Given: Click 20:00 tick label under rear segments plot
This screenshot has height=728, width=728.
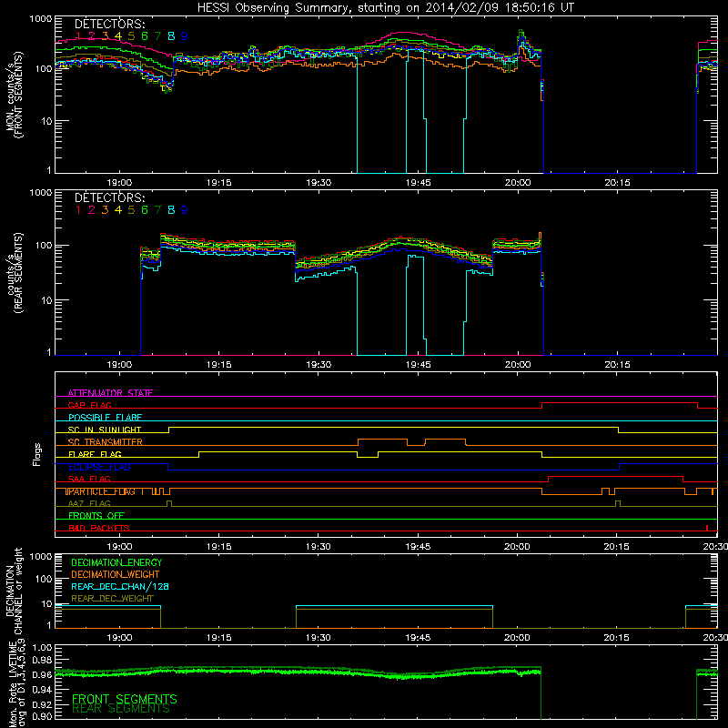Looking at the screenshot, I should tap(517, 365).
